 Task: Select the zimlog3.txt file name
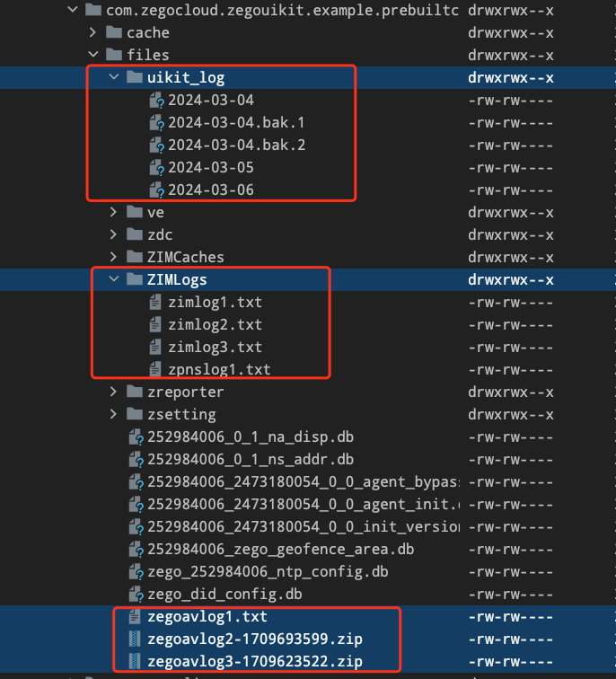click(215, 347)
